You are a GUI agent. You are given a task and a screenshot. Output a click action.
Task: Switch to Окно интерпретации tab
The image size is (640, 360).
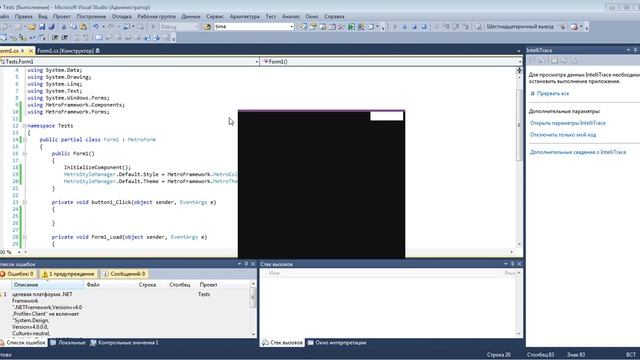click(337, 343)
